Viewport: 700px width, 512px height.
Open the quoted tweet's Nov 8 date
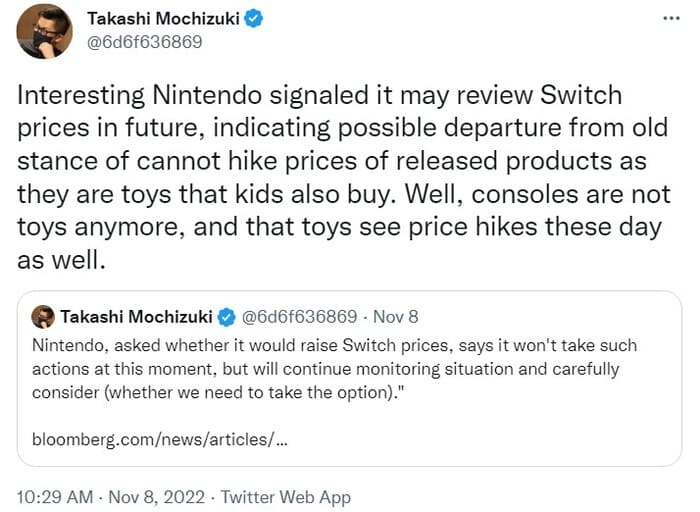tap(395, 317)
